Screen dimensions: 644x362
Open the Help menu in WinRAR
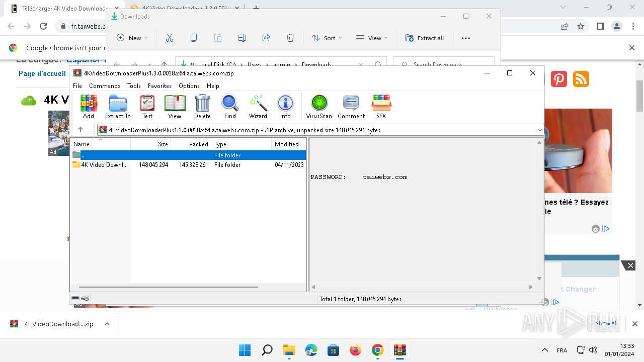[x=213, y=86]
